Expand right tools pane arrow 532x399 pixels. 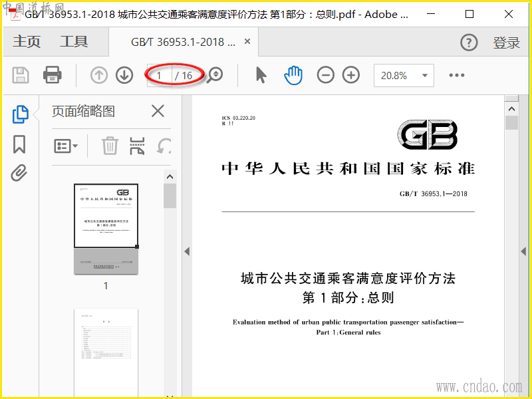tap(523, 251)
